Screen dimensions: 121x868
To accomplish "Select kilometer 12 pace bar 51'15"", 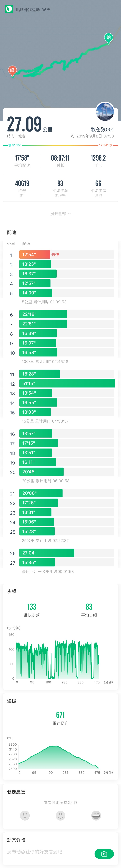I will [67, 383].
